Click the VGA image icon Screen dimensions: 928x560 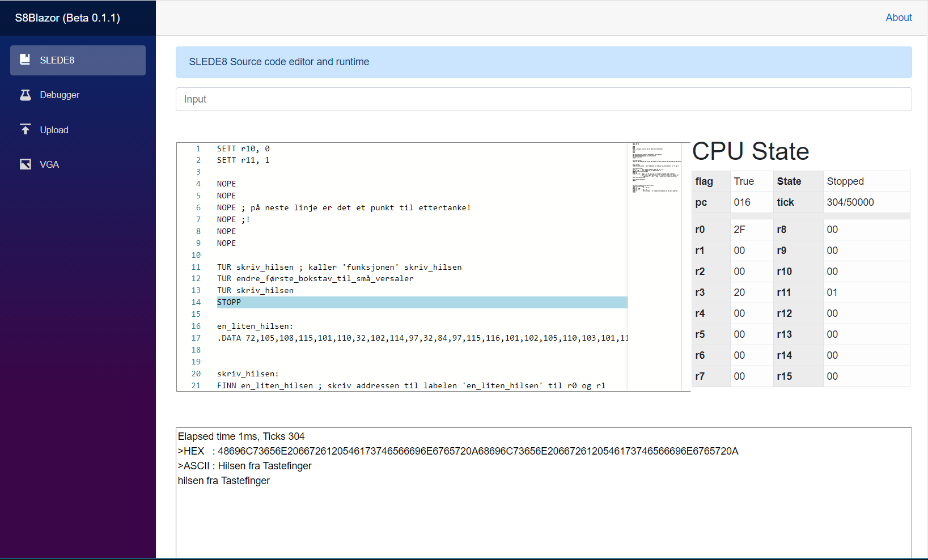(x=26, y=164)
